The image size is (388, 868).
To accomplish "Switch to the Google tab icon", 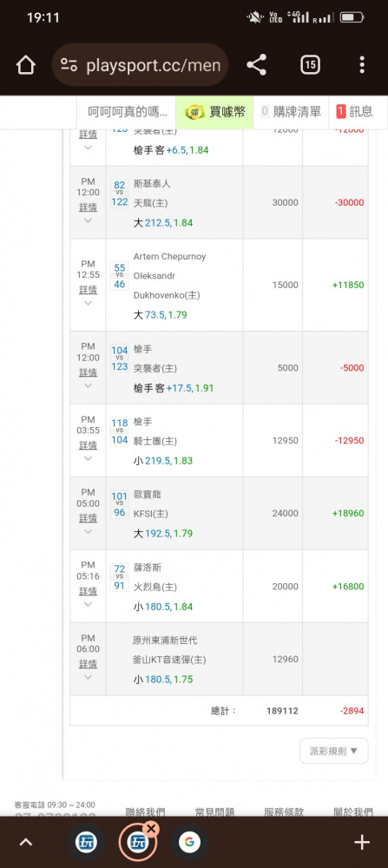I will pyautogui.click(x=189, y=843).
